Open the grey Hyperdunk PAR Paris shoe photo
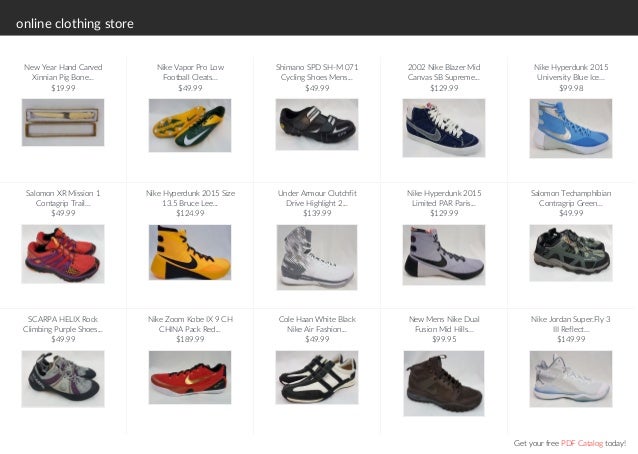This screenshot has width=638, height=454. [444, 255]
